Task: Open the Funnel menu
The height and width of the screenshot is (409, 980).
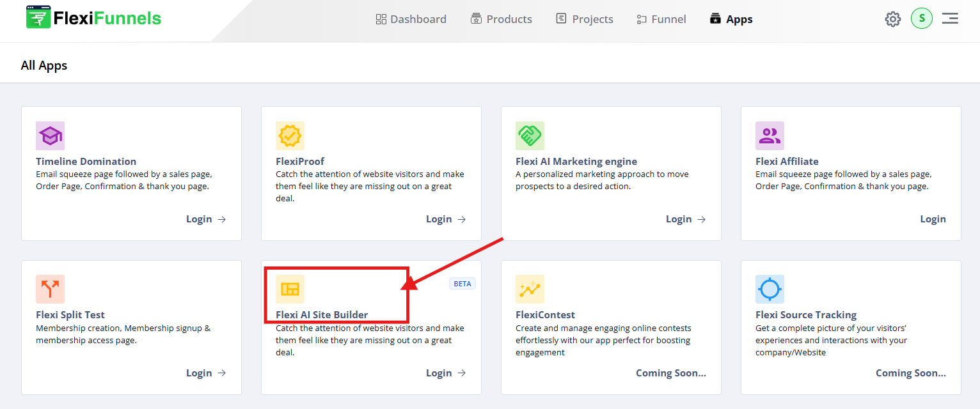Action: [661, 19]
